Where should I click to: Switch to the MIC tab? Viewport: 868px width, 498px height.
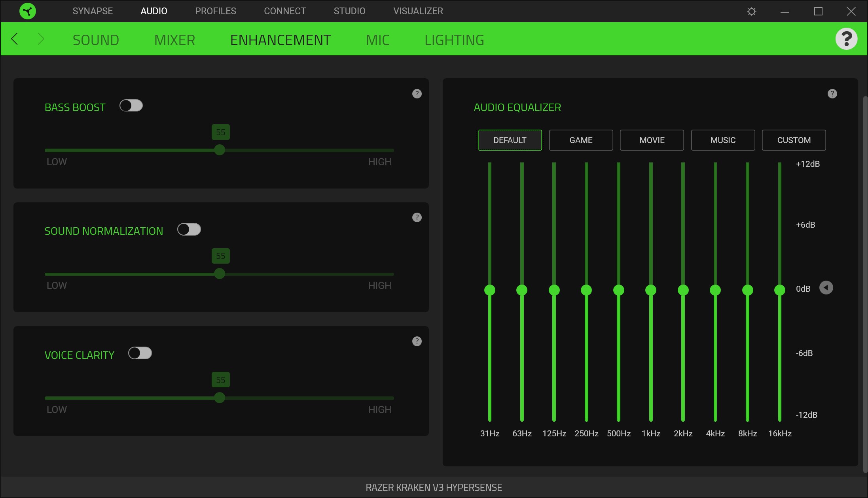click(377, 40)
